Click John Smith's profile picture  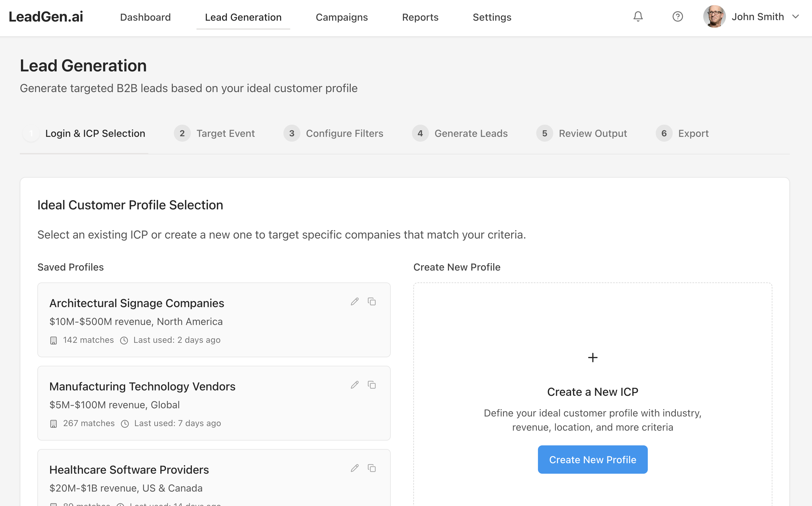coord(714,16)
